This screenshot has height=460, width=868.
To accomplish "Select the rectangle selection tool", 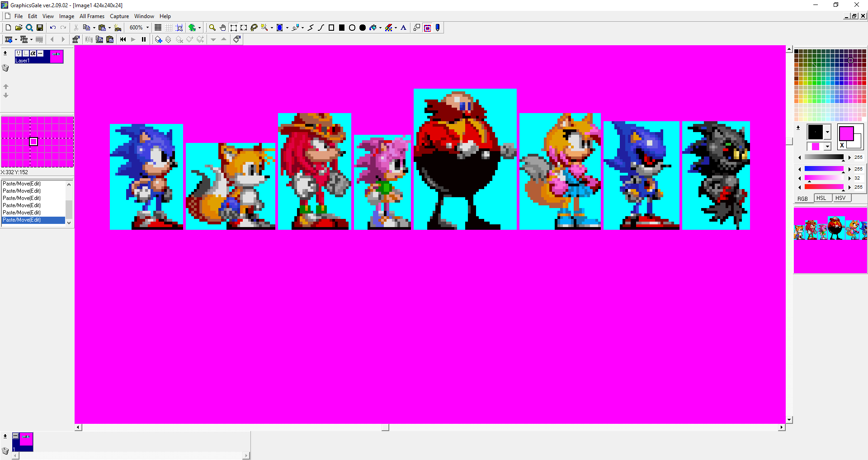I will coord(234,28).
